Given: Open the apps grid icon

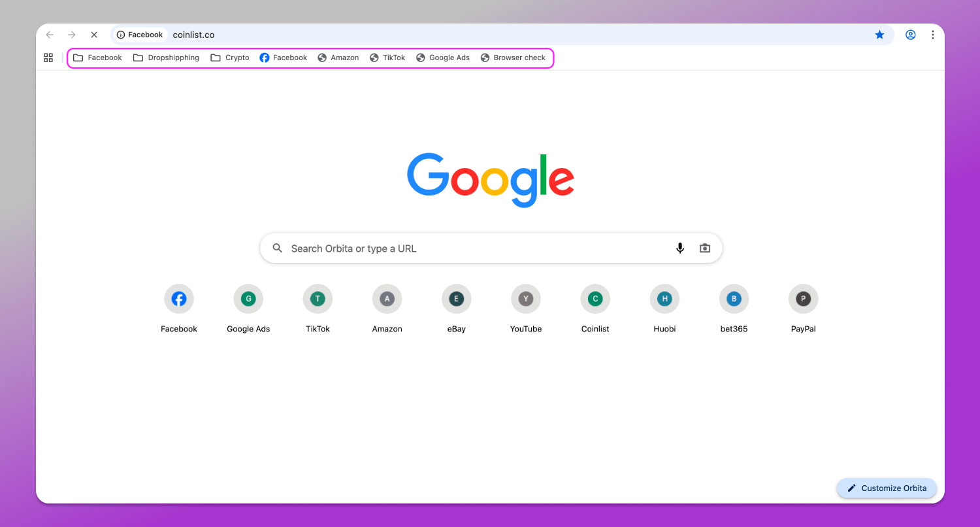Looking at the screenshot, I should pyautogui.click(x=48, y=58).
